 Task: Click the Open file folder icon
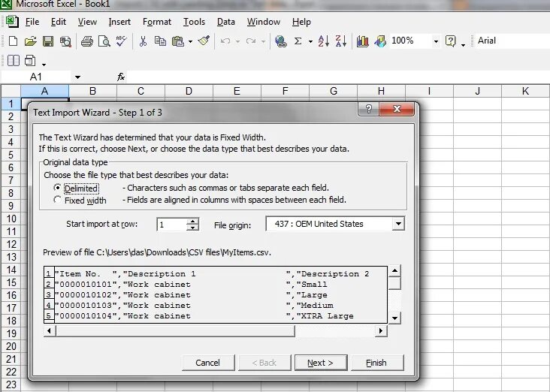tap(31, 41)
